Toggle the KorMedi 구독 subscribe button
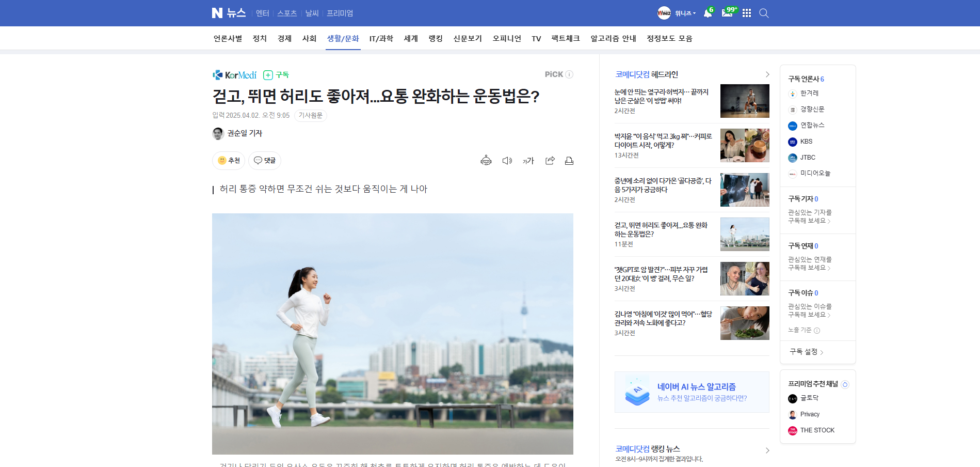The height and width of the screenshot is (467, 980). pos(276,75)
